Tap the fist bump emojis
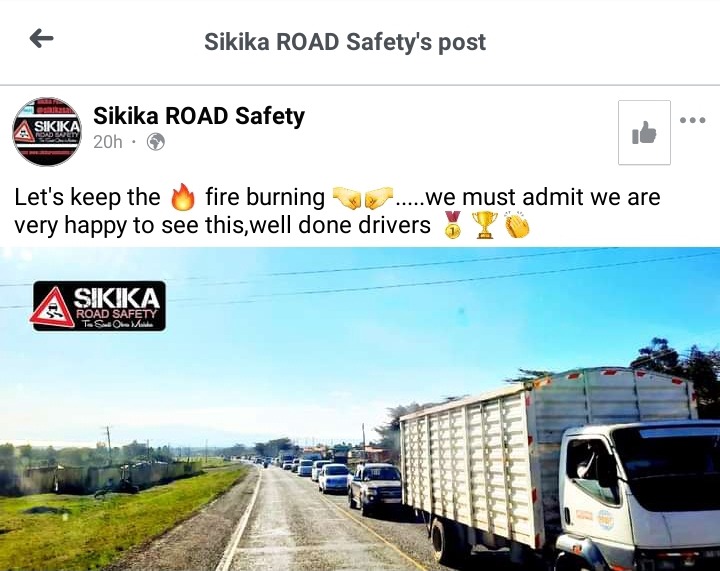720x571 pixels. click(x=362, y=198)
